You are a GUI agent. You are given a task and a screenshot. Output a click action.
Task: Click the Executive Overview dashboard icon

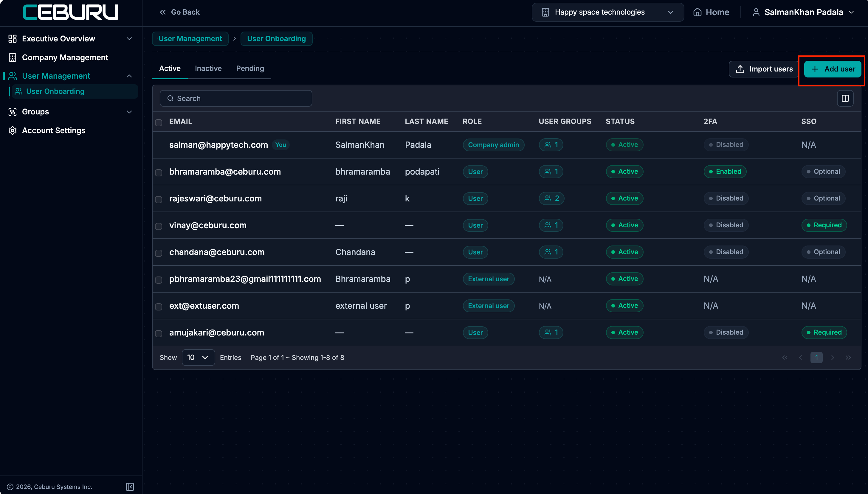coord(13,39)
